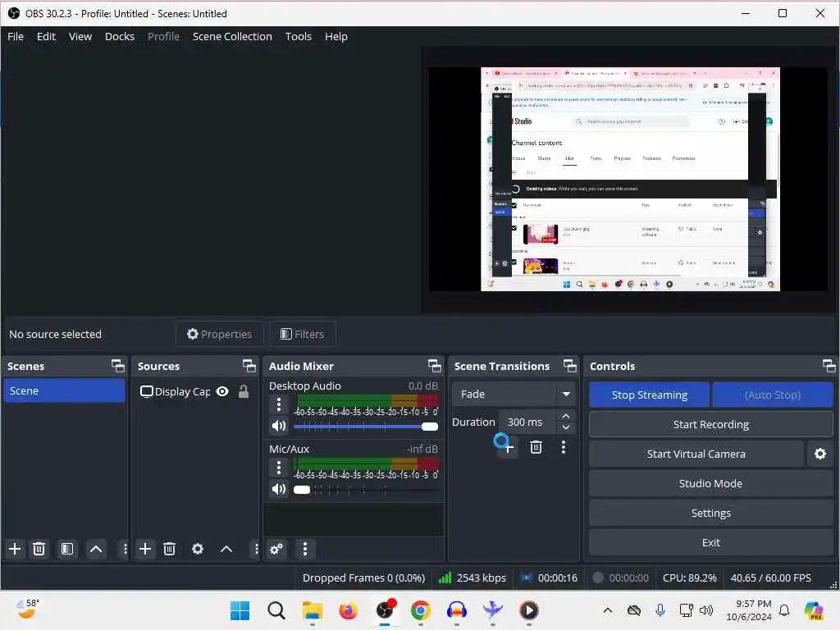
Task: Remove selected scene with trash icon
Action: pyautogui.click(x=39, y=549)
